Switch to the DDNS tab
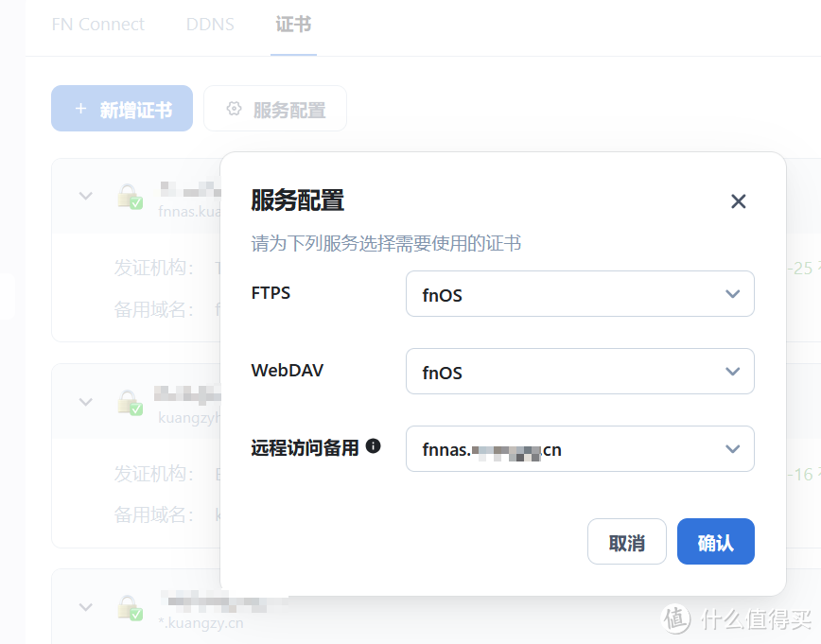This screenshot has height=644, width=821. 210,24
